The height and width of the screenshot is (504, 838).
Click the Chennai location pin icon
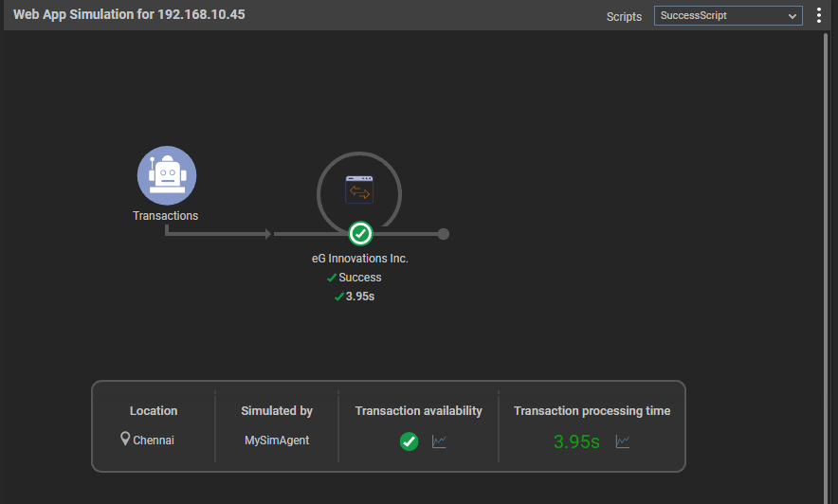[x=125, y=439]
